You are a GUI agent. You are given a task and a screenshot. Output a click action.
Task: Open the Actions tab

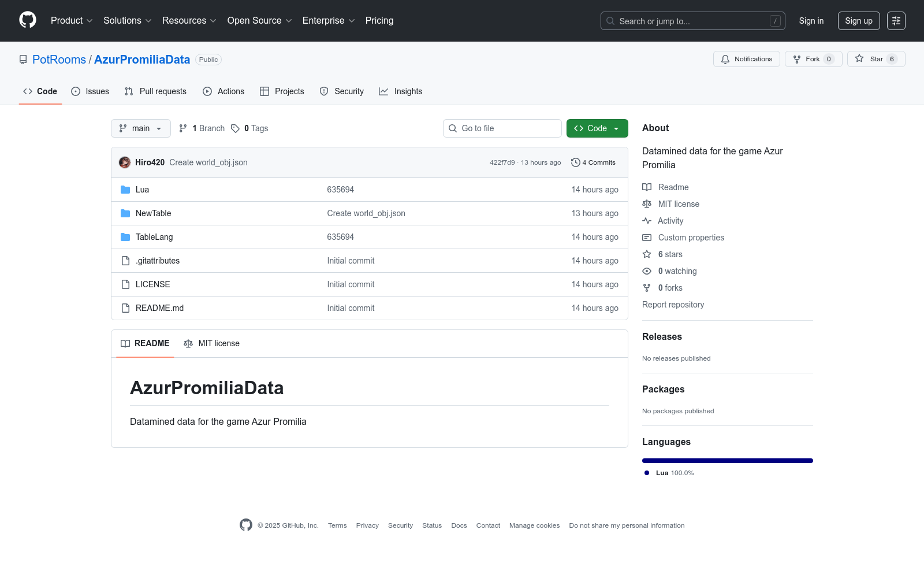tap(223, 91)
